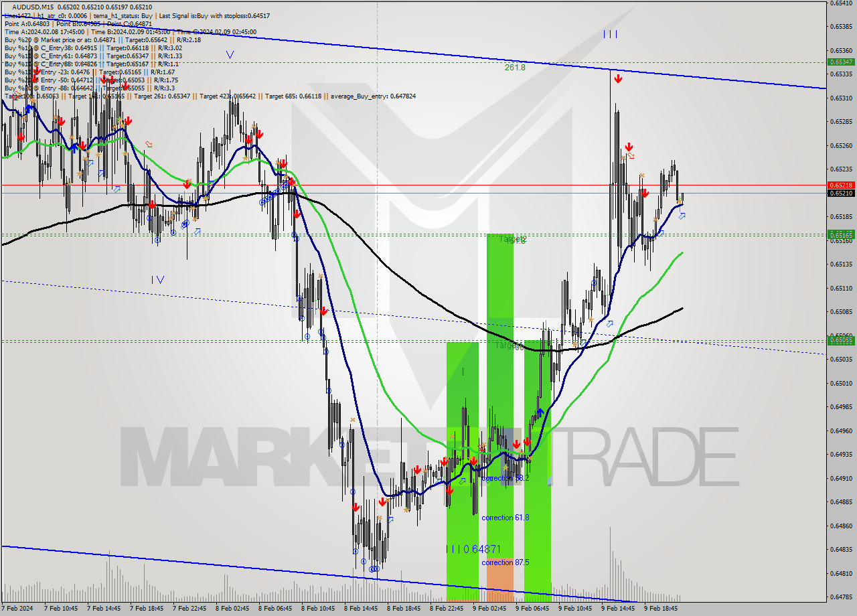Click the '8 Feb 10:45' time label
This screenshot has width=857, height=616.
coord(318,609)
